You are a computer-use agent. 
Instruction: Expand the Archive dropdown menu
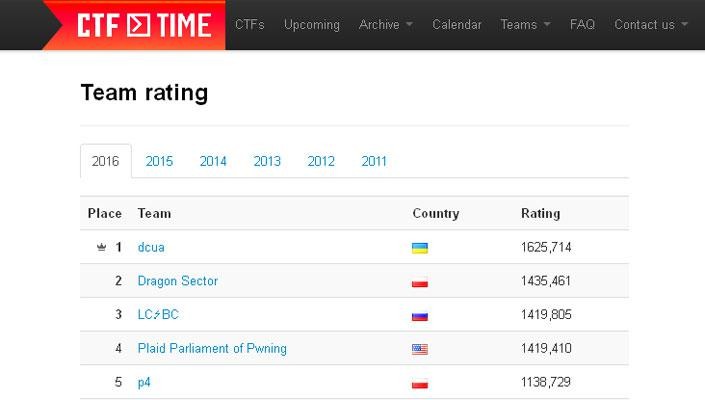385,24
